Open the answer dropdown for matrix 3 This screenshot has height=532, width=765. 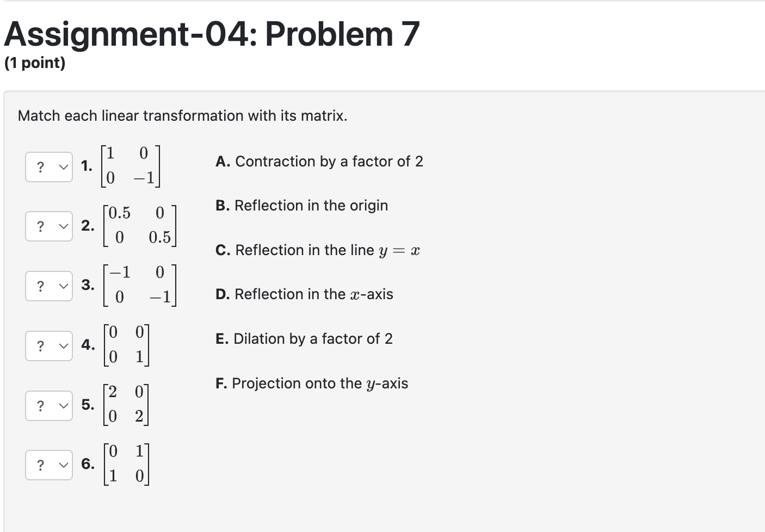(48, 286)
